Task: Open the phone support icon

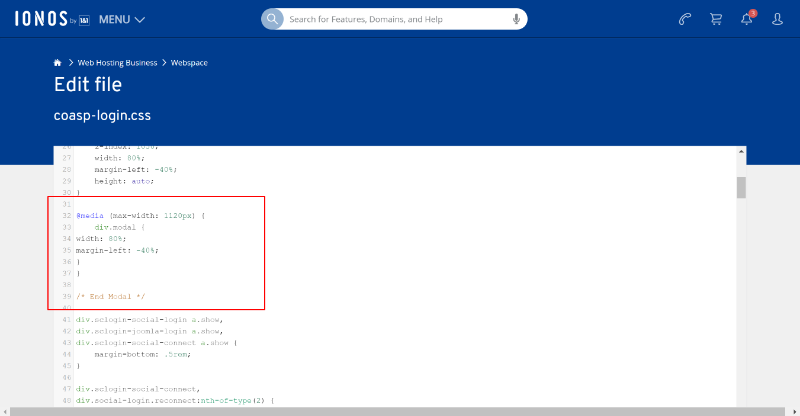Action: (685, 19)
